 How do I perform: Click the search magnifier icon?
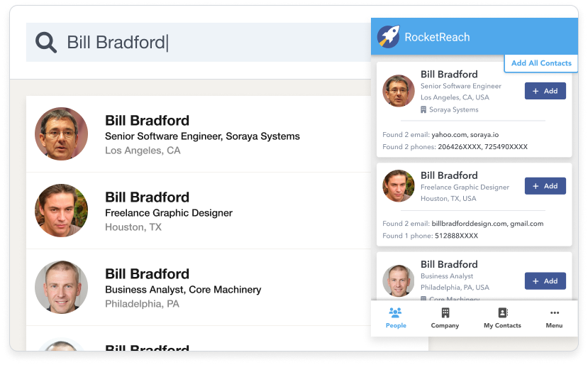[46, 42]
